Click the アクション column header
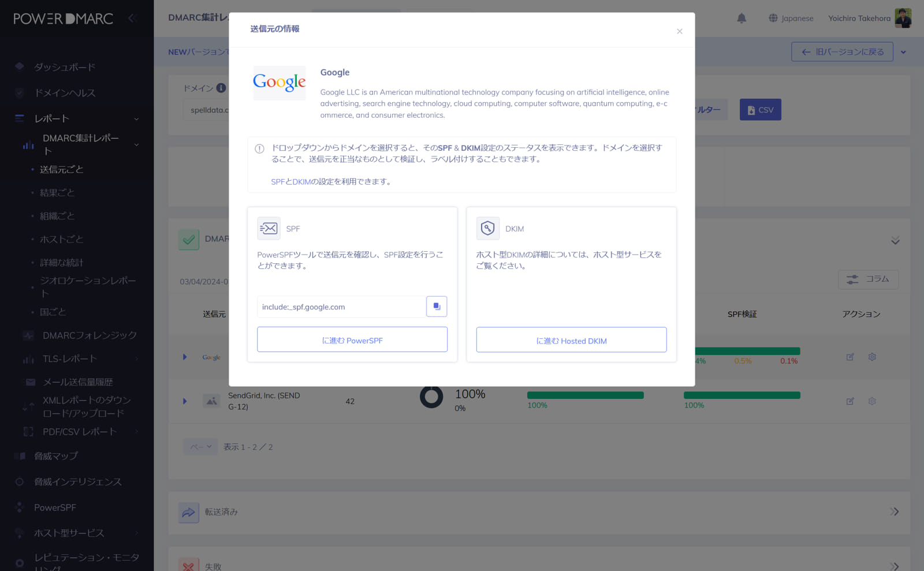Viewport: 924px width, 571px height. 861,314
